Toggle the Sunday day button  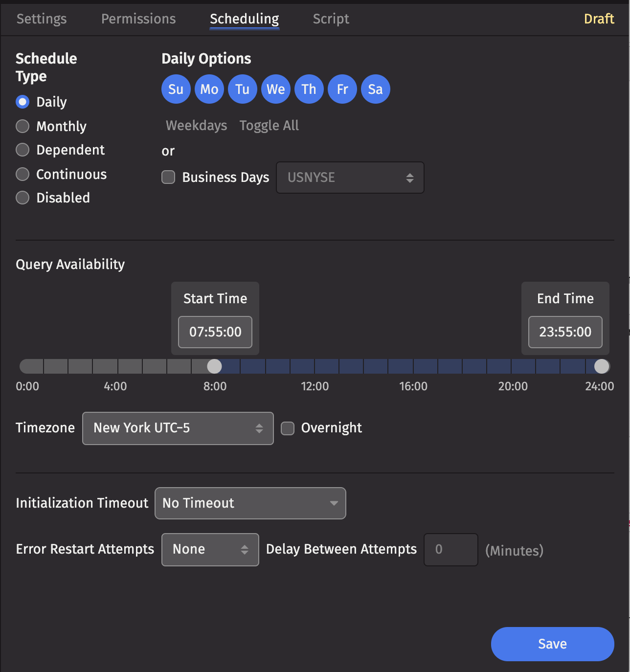click(176, 89)
